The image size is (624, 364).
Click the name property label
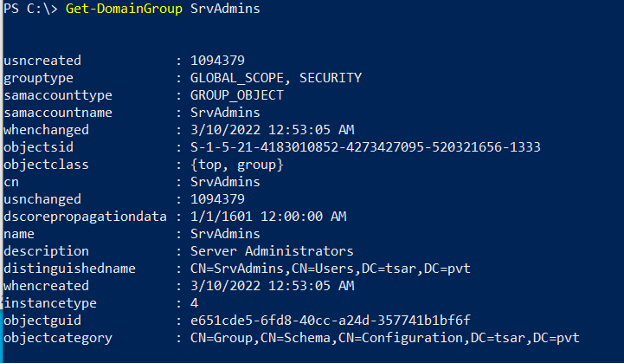[x=19, y=234]
